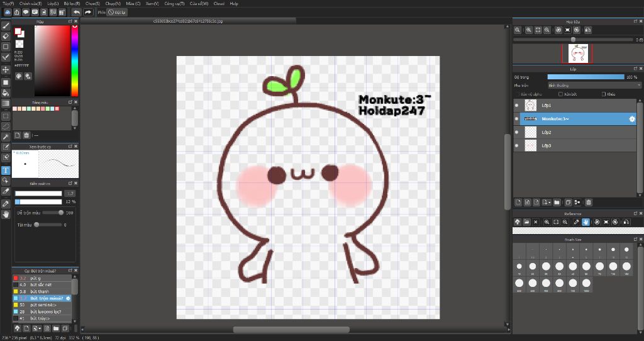
Task: Open the Xem(V) menu
Action: coord(152,4)
